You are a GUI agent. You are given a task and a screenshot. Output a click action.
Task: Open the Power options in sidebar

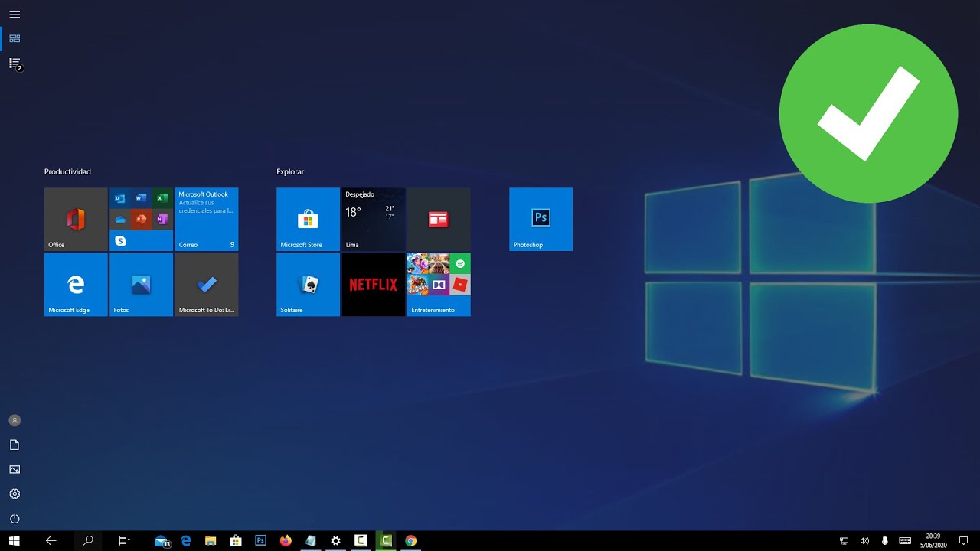coord(15,518)
